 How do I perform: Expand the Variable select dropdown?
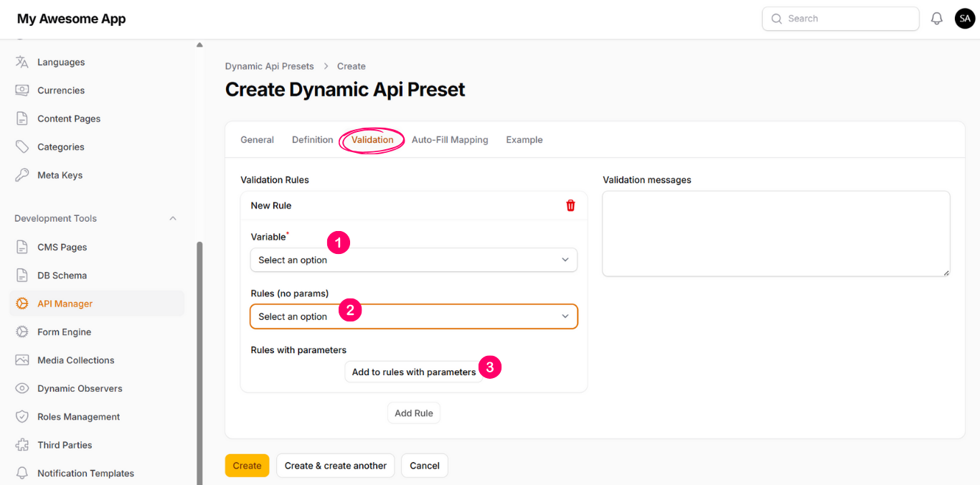[413, 260]
